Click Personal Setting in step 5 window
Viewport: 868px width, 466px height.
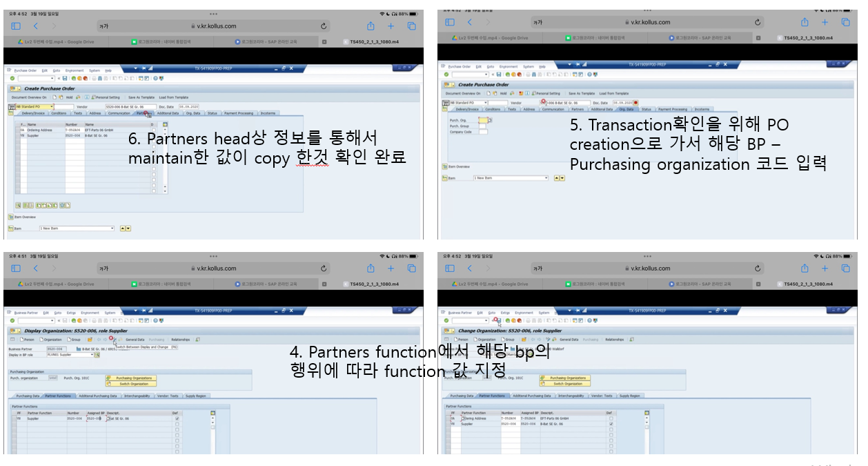point(546,93)
